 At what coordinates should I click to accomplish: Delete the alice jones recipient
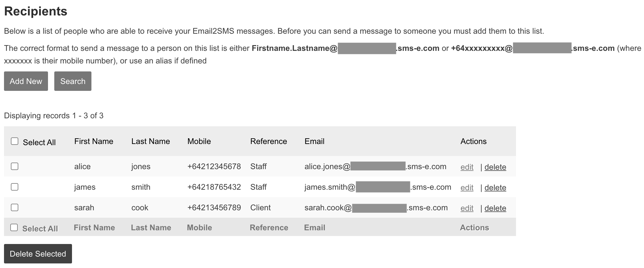[x=495, y=167]
